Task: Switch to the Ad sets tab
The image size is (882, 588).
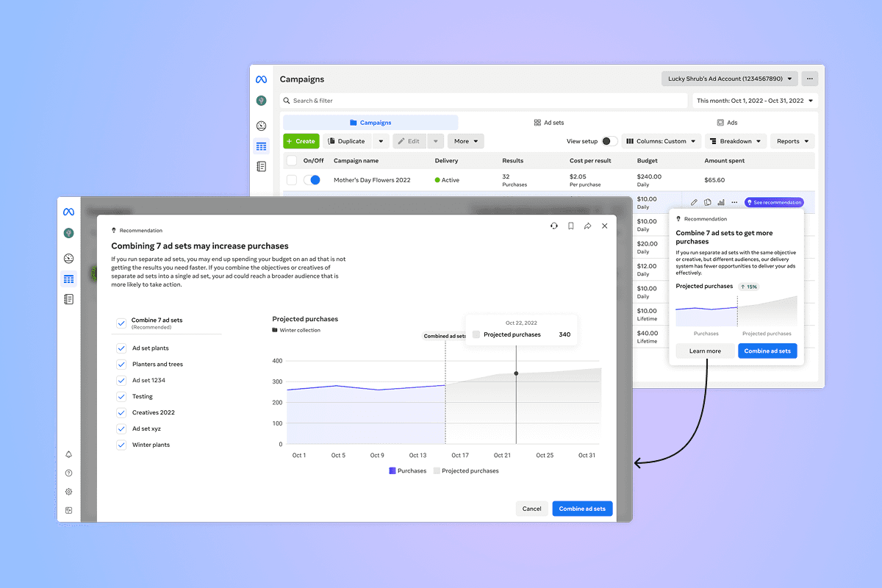Action: 549,122
